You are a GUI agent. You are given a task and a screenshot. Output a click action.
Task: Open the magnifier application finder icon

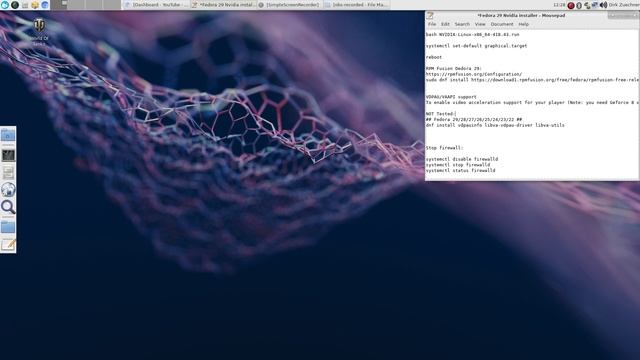pyautogui.click(x=8, y=207)
